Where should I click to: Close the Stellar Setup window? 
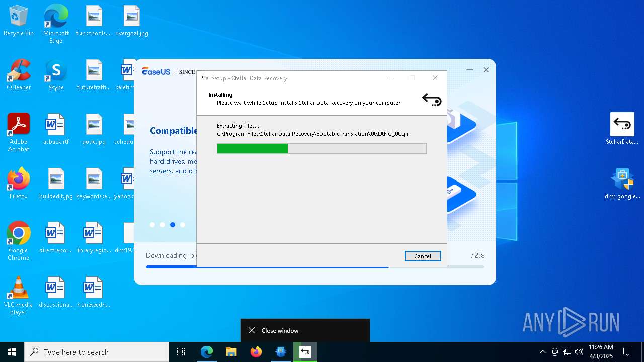pyautogui.click(x=435, y=78)
